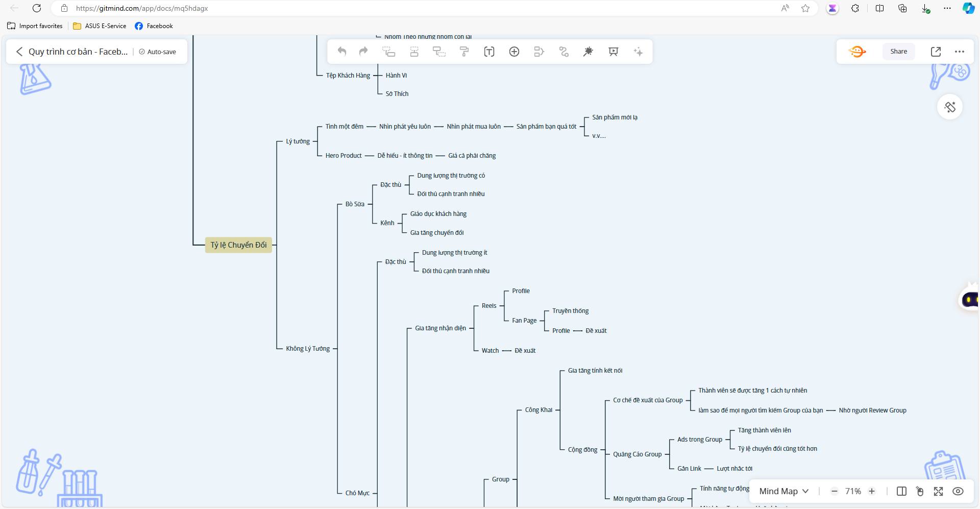Viewport: 980px width, 509px height.
Task: Export the mind map via arrow icon
Action: pos(936,52)
